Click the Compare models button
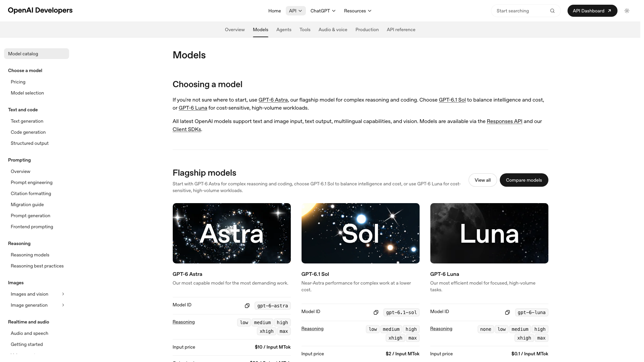644x362 pixels. pyautogui.click(x=524, y=180)
